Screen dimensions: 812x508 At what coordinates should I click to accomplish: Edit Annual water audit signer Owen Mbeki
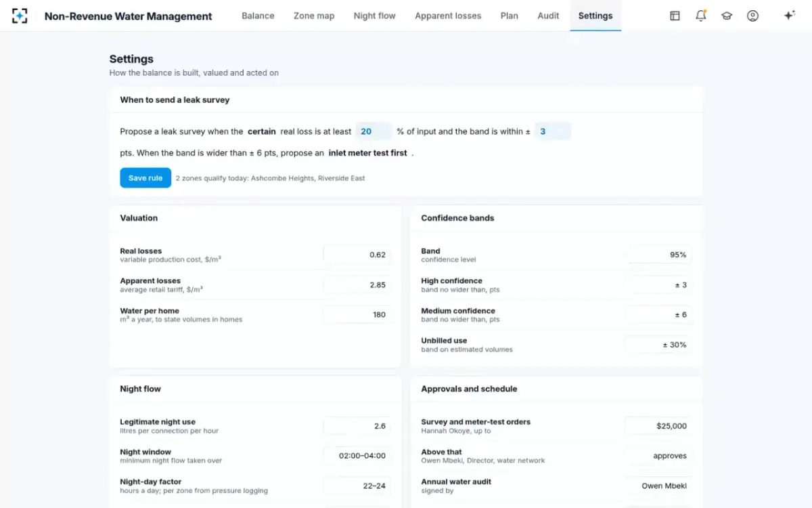pyautogui.click(x=658, y=486)
